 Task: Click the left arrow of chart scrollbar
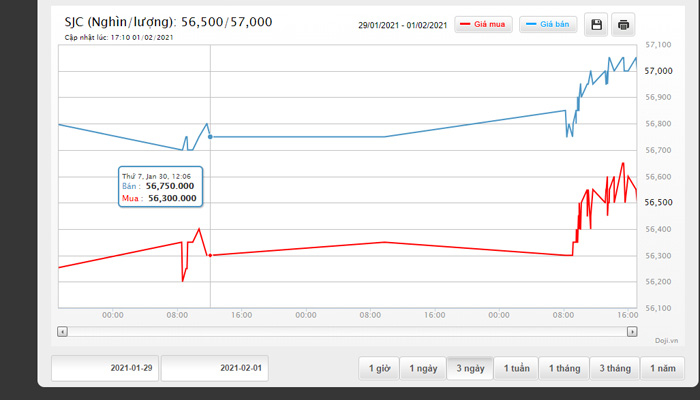point(62,332)
